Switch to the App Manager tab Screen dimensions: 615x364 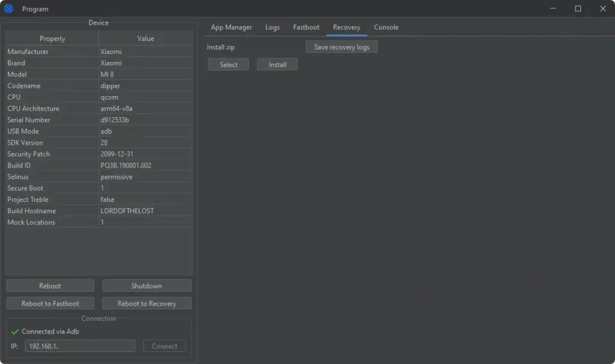[231, 28]
